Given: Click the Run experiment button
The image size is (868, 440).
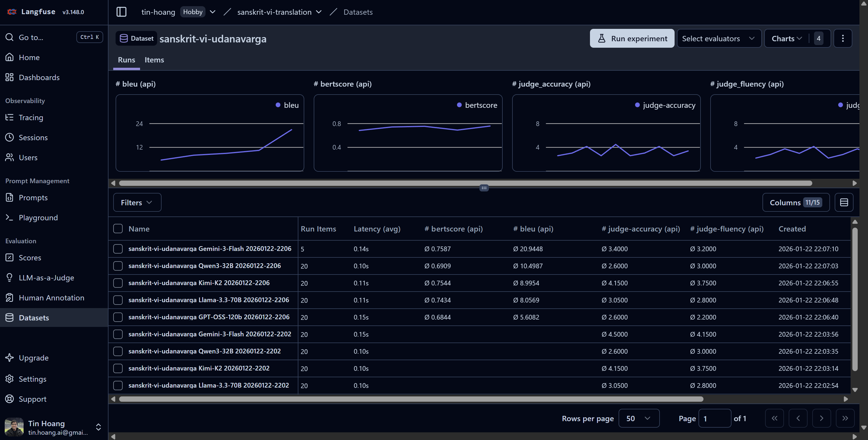Looking at the screenshot, I should point(632,38).
